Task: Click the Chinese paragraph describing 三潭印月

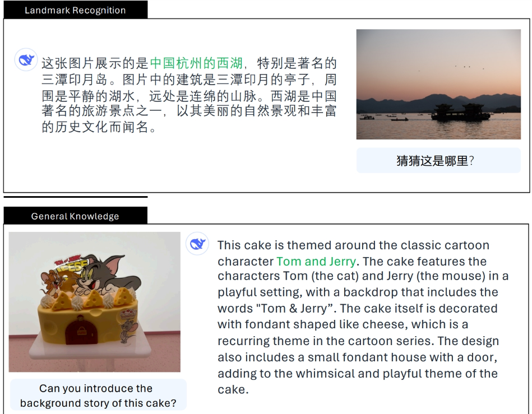Action: click(189, 95)
